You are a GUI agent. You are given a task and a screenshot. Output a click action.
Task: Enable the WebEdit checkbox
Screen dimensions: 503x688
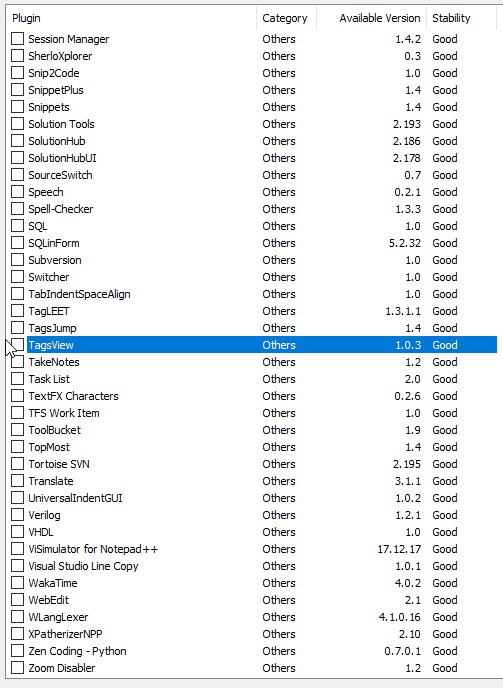[x=18, y=600]
